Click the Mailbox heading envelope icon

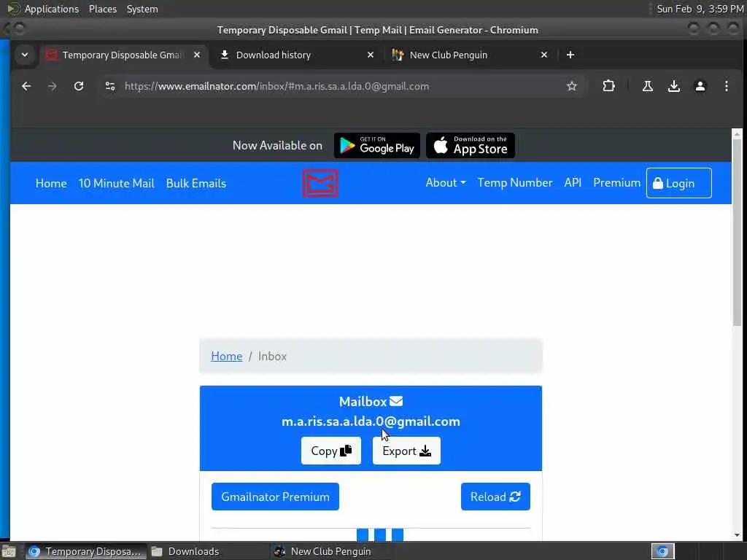click(396, 402)
